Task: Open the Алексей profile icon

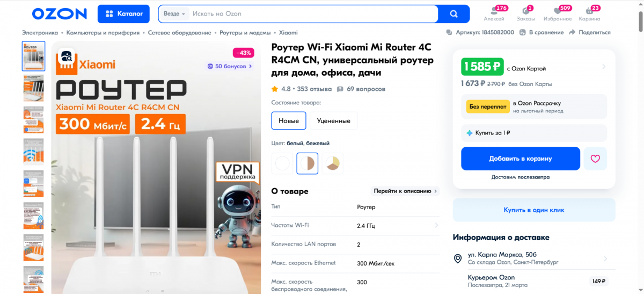Action: tap(494, 10)
